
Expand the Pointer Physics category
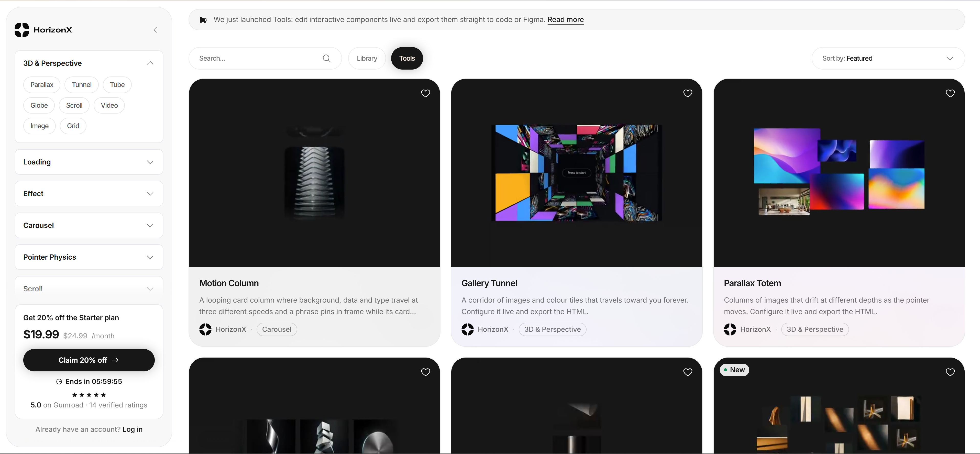click(x=89, y=257)
